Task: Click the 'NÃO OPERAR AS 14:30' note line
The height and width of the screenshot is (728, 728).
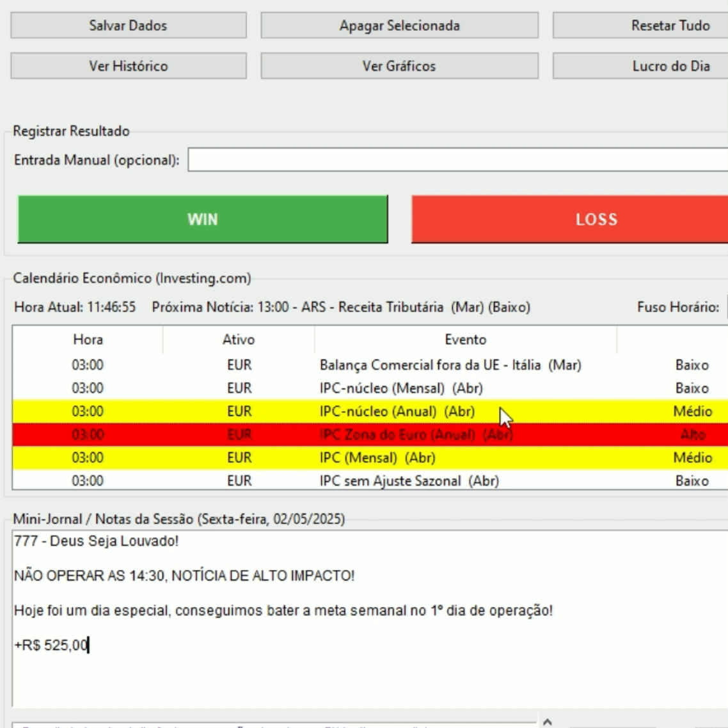Action: (184, 576)
